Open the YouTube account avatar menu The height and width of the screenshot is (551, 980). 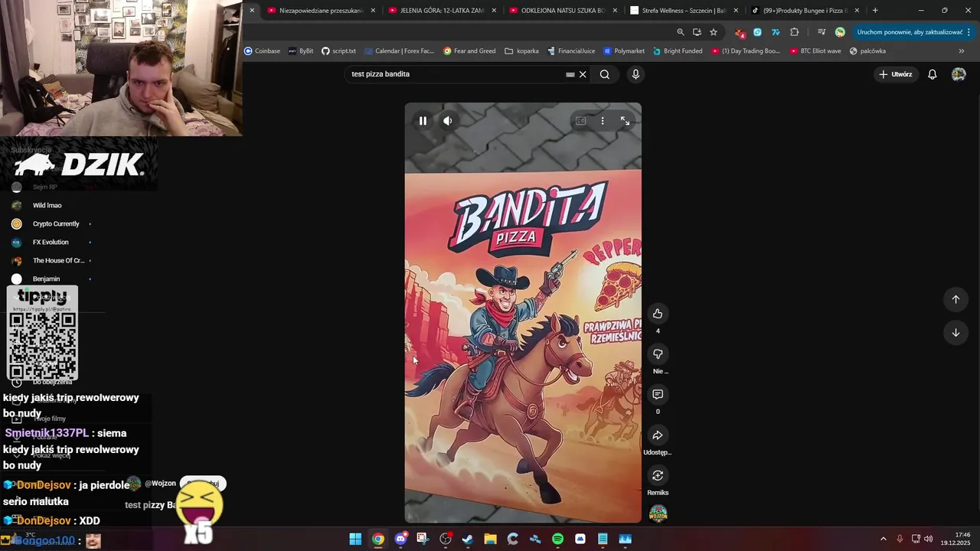click(959, 74)
